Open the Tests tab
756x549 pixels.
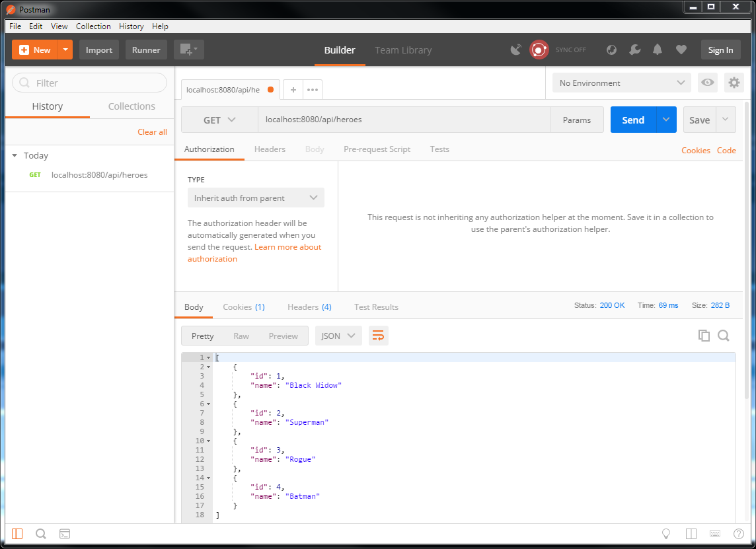click(x=439, y=149)
